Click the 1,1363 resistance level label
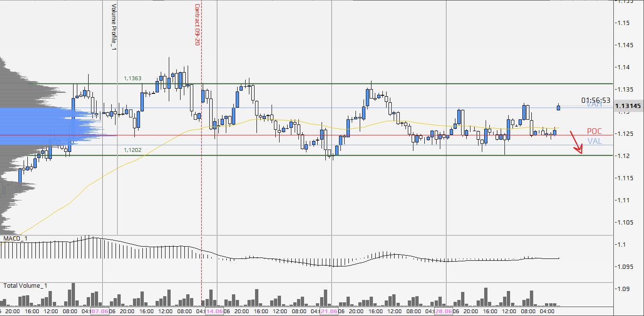This screenshot has height=316, width=644. (x=132, y=78)
